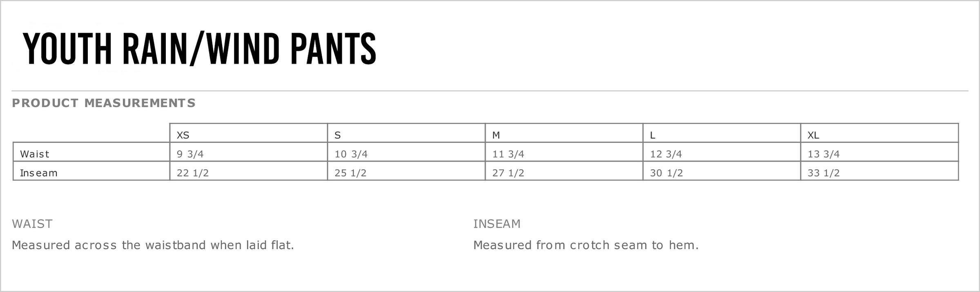Click the XS size column header
Screen dimensions: 980x292
coord(183,135)
